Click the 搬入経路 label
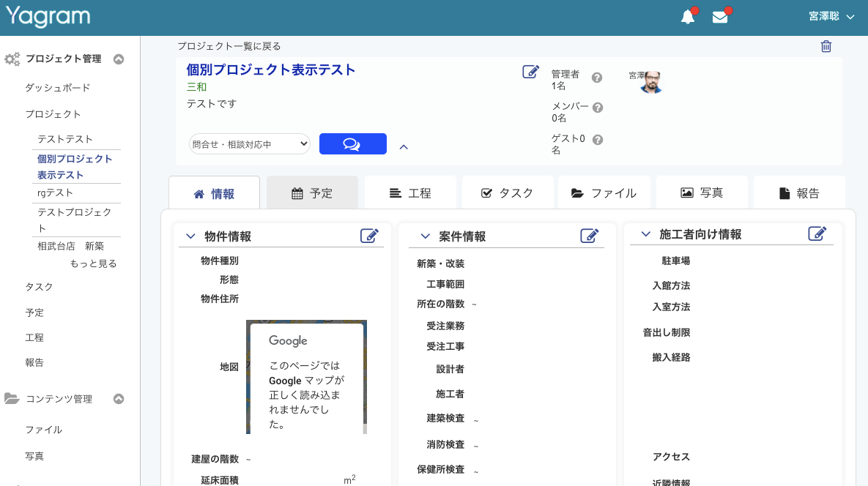 (x=671, y=357)
